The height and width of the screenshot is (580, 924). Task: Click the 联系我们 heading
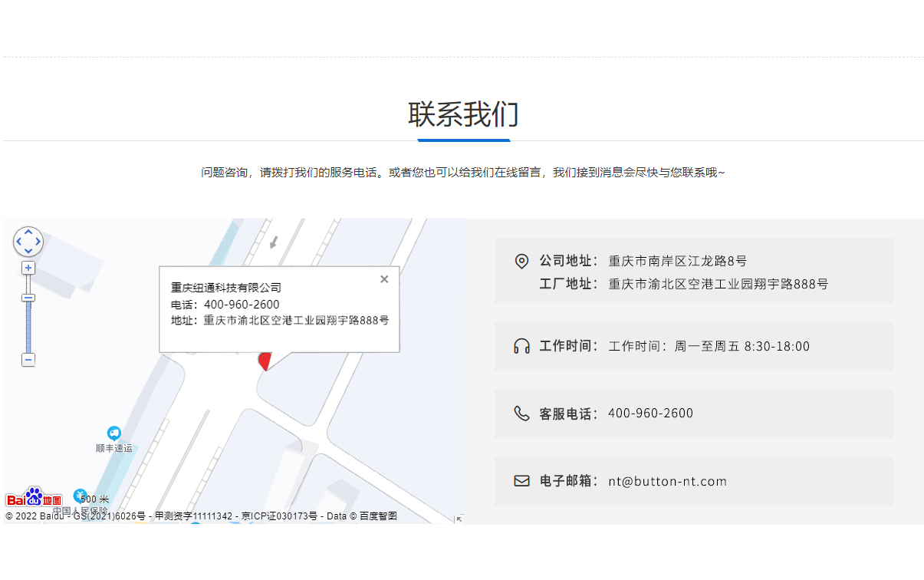(463, 114)
